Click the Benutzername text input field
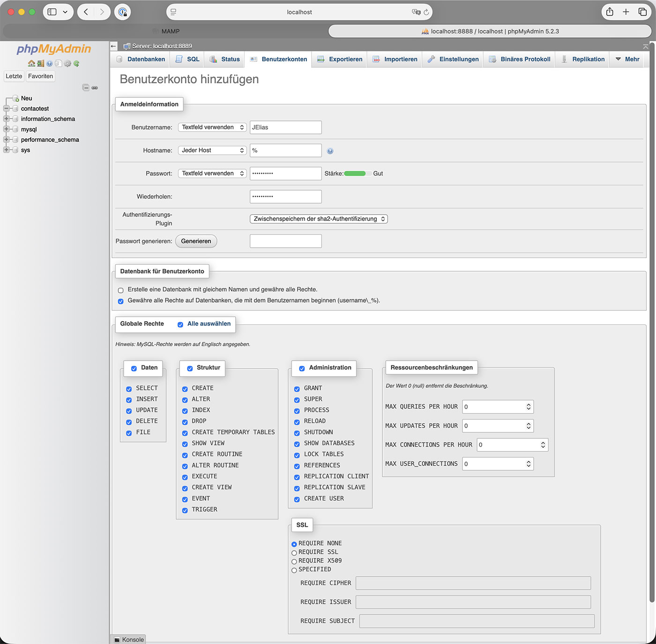 [x=285, y=127]
